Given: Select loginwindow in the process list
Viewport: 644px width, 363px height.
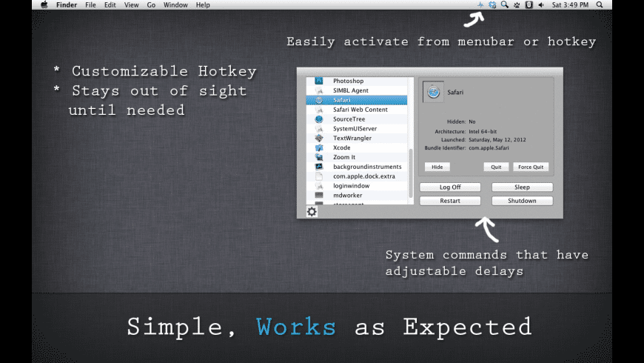Looking at the screenshot, I should 357,185.
